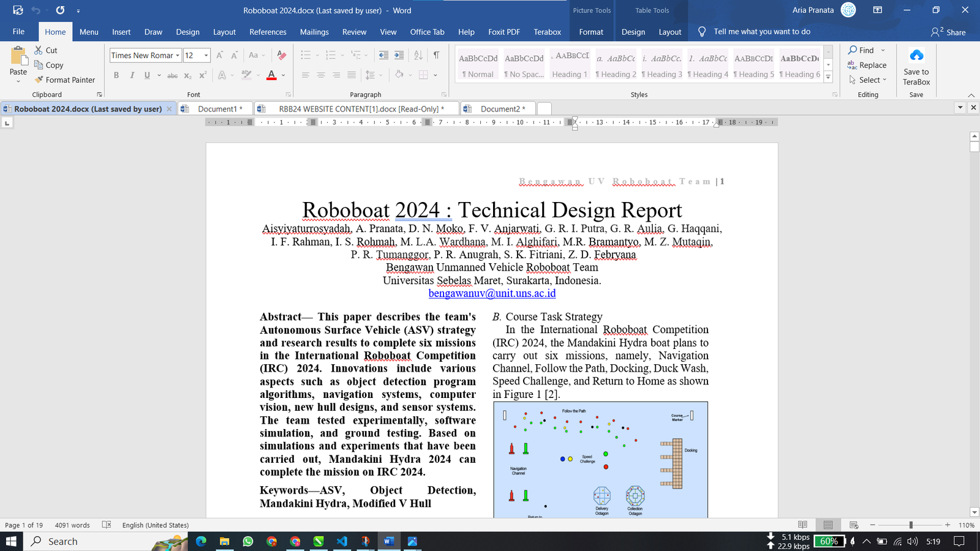Screen dimensions: 980x551
Task: Open the bengawanuv@unit.uns.ac.id email link
Action: (x=492, y=293)
